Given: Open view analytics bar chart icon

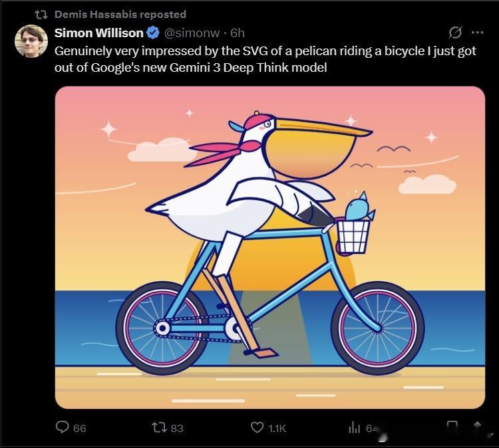Looking at the screenshot, I should 355,427.
